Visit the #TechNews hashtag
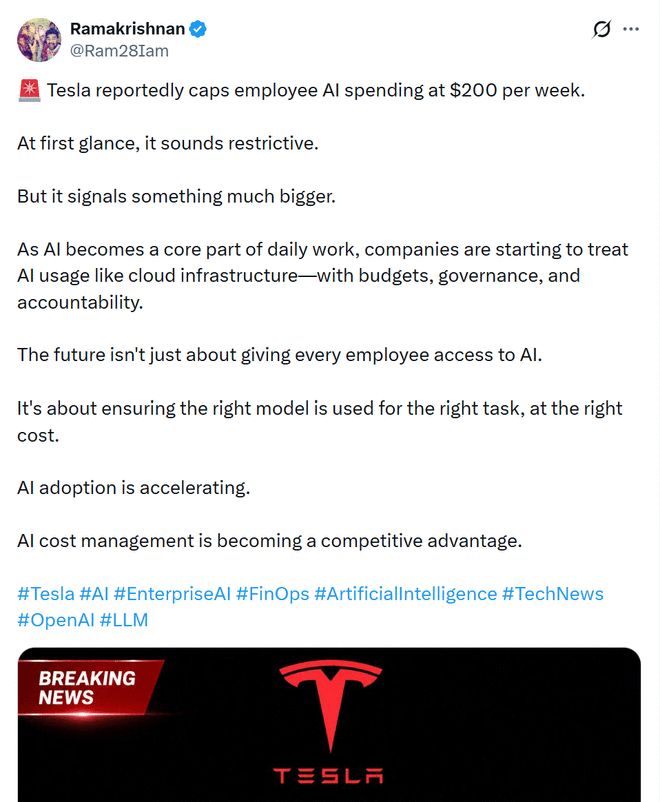The image size is (660, 802). point(553,594)
